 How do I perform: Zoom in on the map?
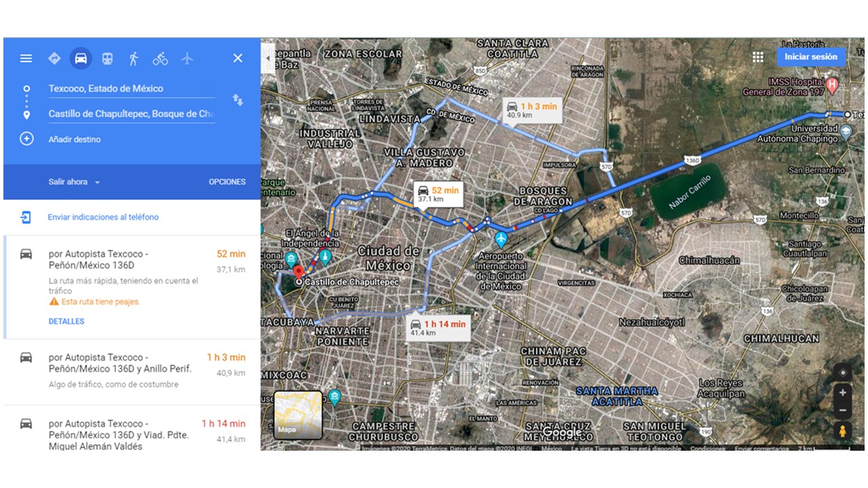[x=843, y=392]
